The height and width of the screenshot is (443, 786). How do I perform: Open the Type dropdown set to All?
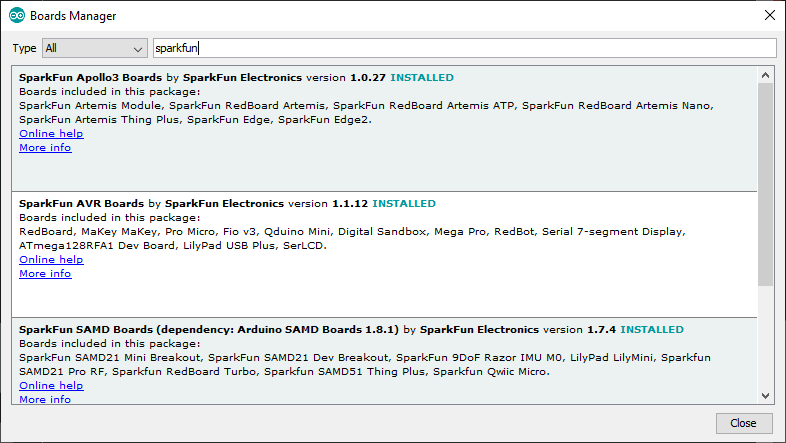[95, 48]
